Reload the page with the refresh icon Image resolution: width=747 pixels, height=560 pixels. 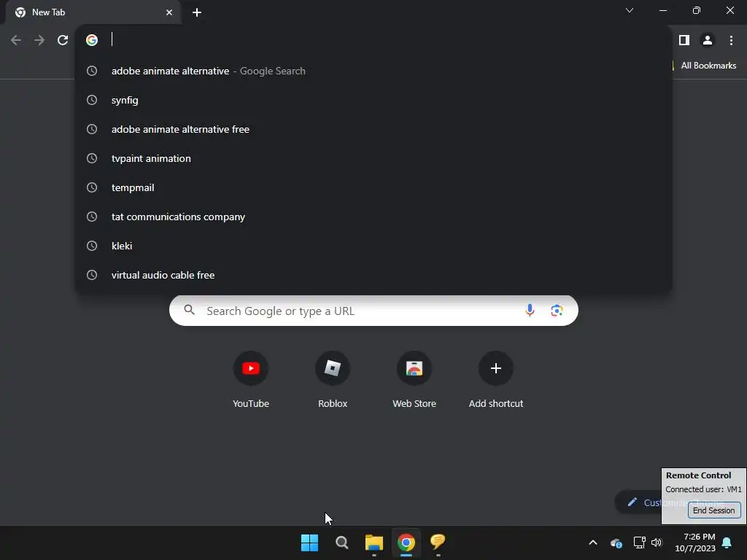coord(63,40)
